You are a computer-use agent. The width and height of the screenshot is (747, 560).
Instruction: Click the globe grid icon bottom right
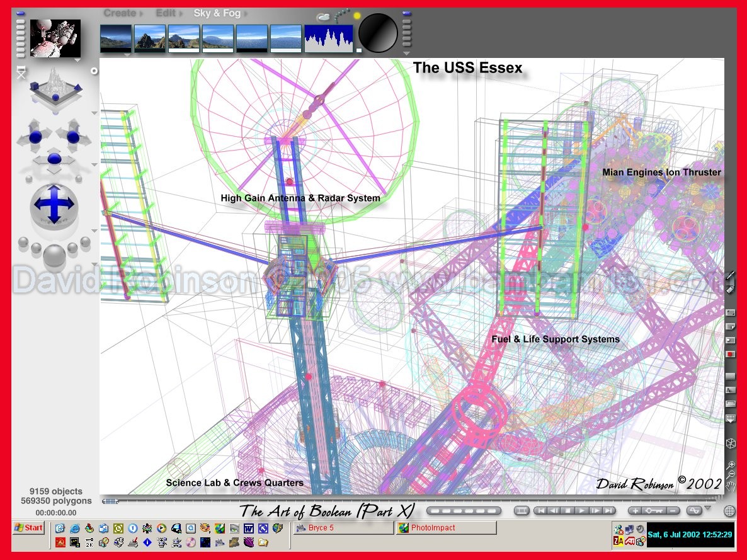coord(729,511)
